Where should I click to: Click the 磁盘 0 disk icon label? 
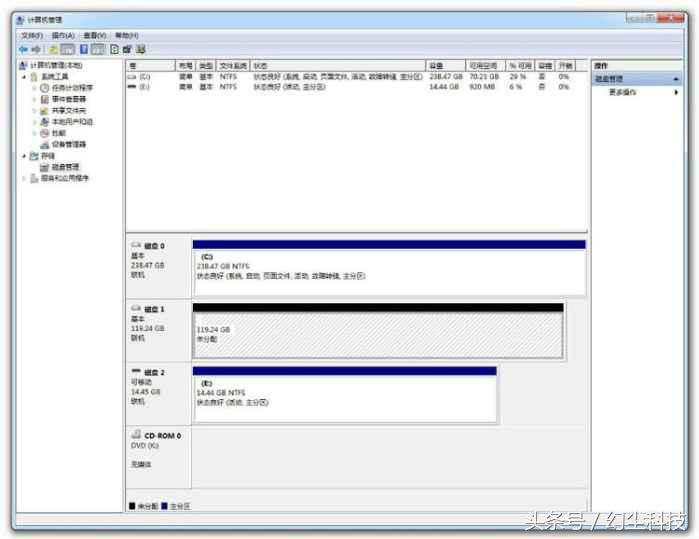tap(148, 245)
